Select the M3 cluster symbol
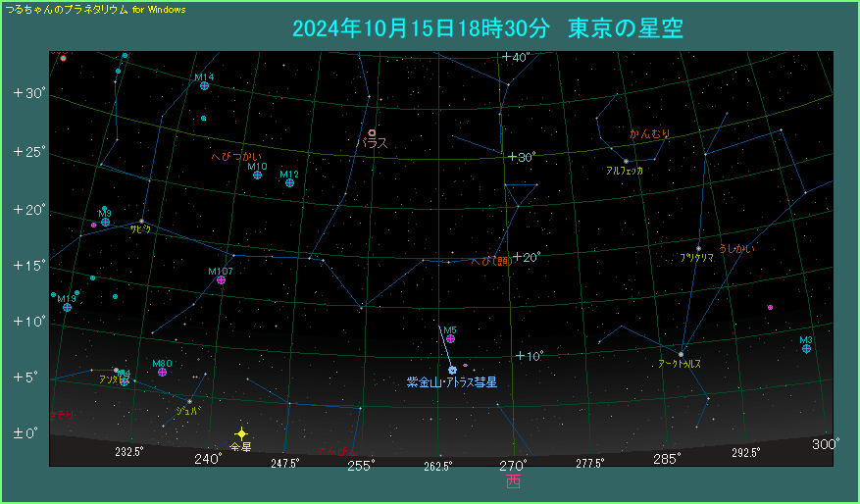Viewport: 860px width, 504px height. click(806, 349)
